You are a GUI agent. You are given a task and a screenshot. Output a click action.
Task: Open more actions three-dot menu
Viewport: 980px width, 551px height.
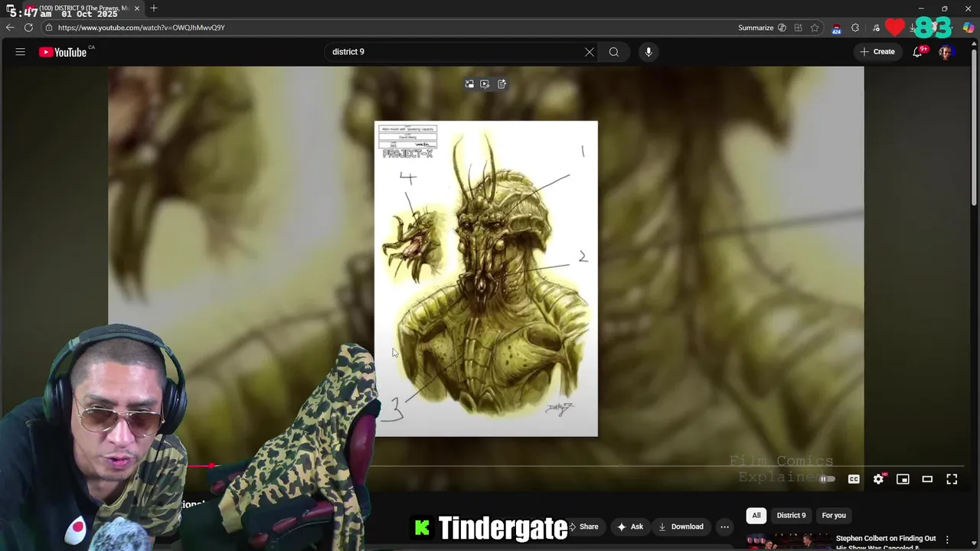point(724,527)
